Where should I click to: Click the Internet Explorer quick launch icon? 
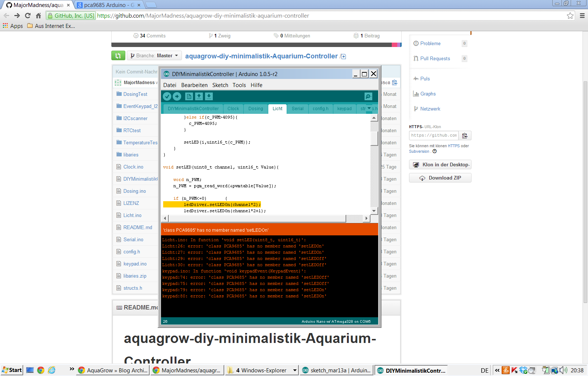click(x=52, y=370)
